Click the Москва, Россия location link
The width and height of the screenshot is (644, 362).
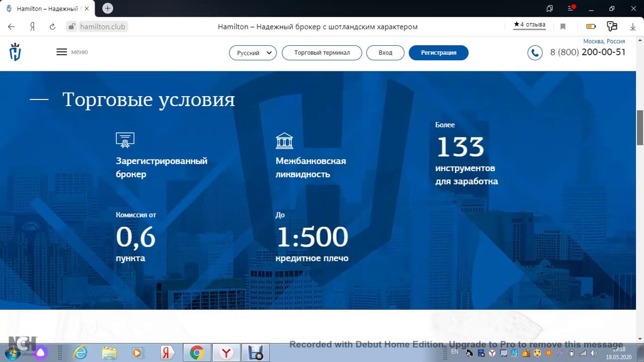click(x=604, y=41)
